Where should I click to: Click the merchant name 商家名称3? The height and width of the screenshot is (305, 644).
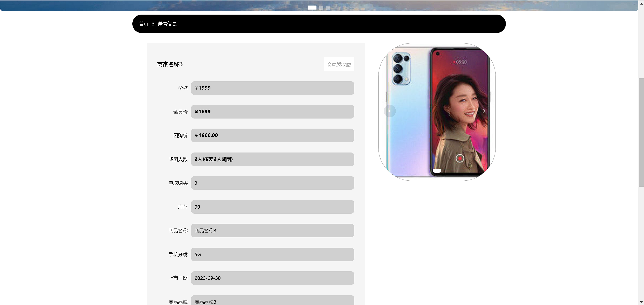click(x=170, y=64)
